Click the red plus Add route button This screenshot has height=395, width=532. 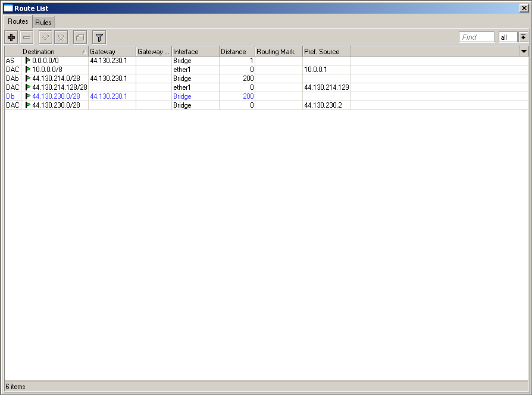[11, 37]
